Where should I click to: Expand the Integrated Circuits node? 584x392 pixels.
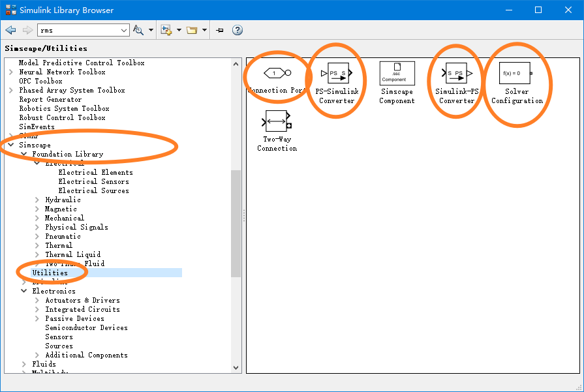37,309
